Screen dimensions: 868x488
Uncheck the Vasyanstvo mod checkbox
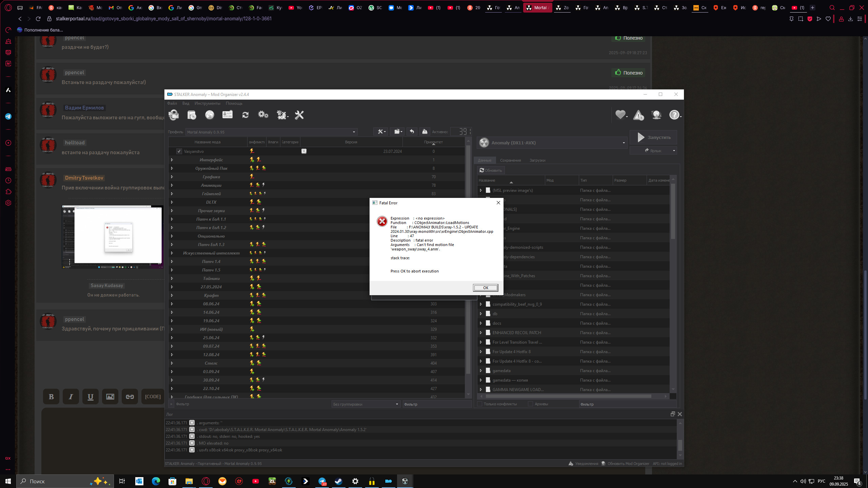179,151
